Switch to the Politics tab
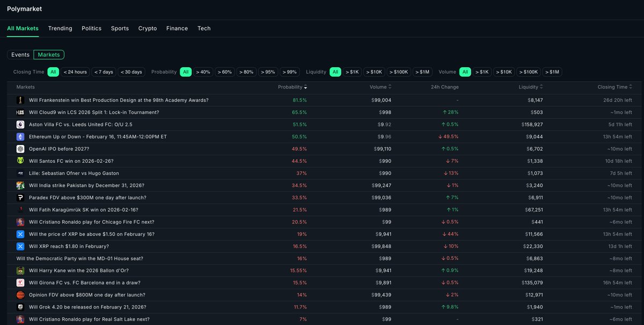 [x=92, y=28]
